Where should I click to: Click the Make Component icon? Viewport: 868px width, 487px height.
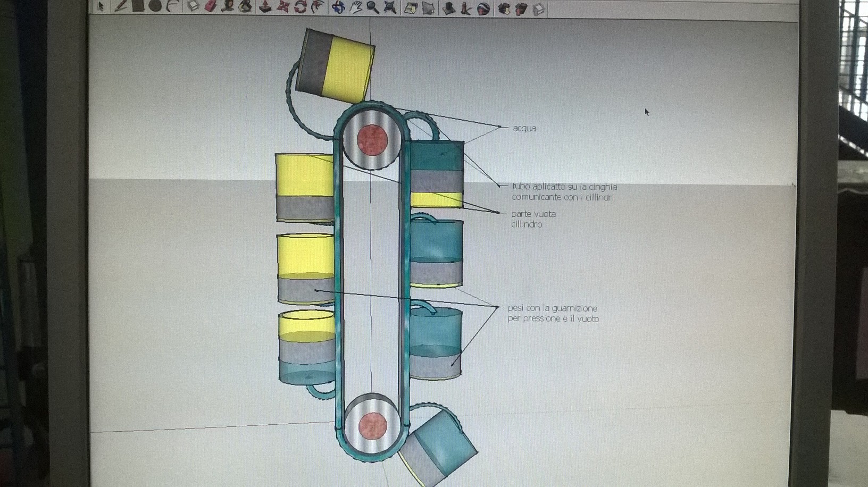194,7
